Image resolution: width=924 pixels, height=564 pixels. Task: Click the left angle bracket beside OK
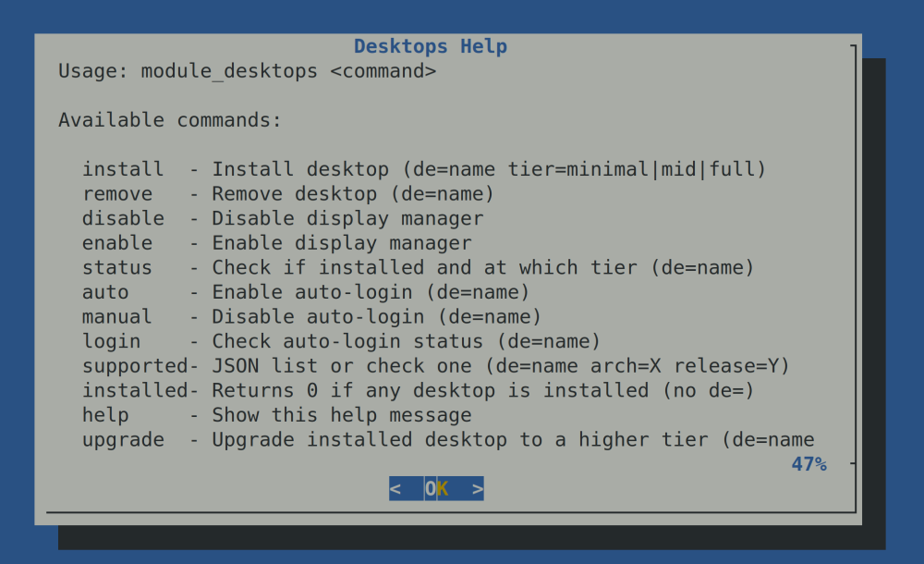pos(395,489)
